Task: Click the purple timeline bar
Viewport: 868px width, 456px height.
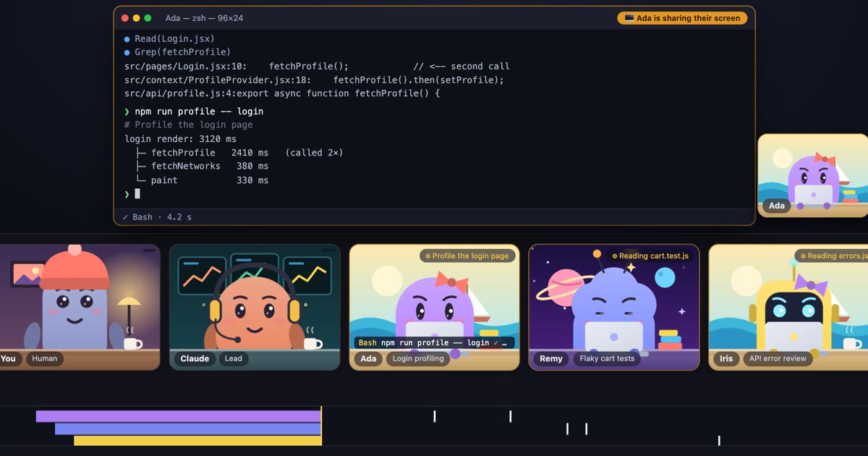Action: 179,416
